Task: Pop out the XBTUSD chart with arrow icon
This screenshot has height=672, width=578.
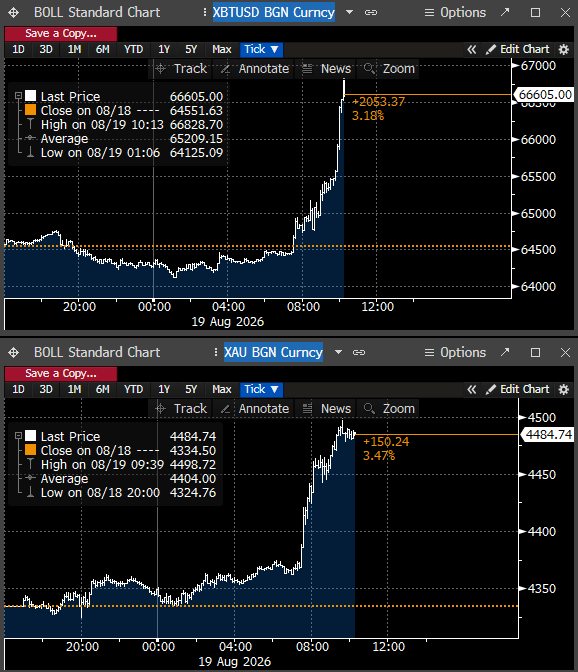Action: pos(505,12)
